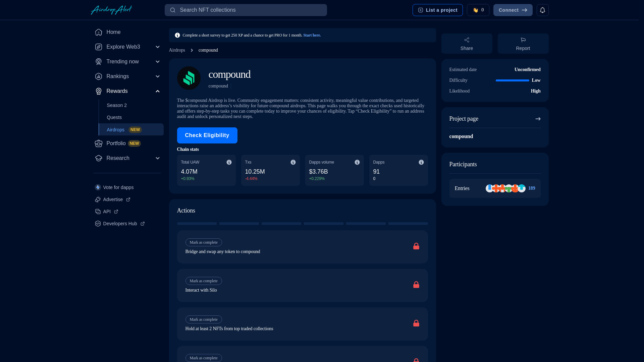Click the Research graduation cap icon
The width and height of the screenshot is (644, 362).
[98, 158]
